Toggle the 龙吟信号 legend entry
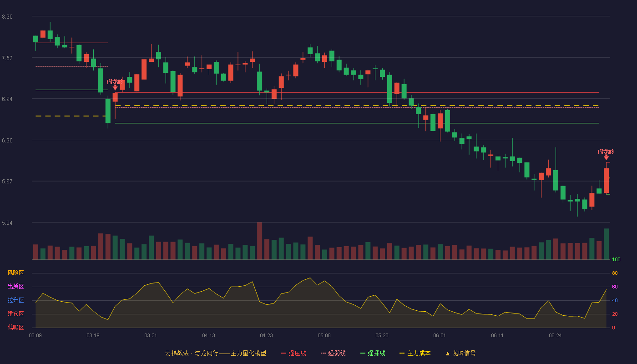This screenshot has width=637, height=364. tap(460, 353)
